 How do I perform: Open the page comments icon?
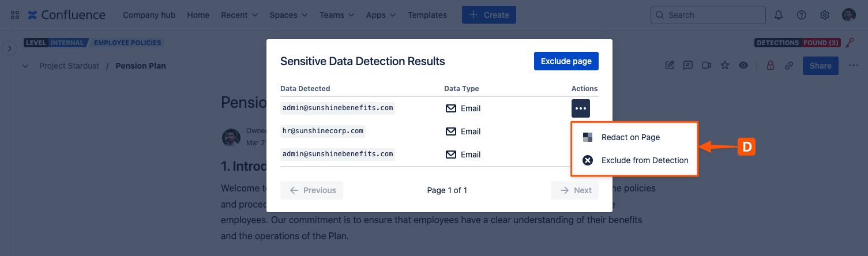[x=687, y=66]
